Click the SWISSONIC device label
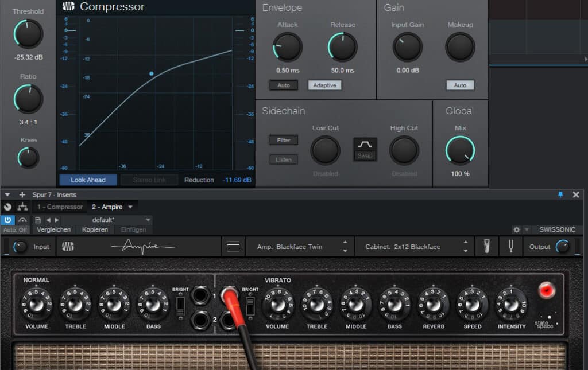588x370 pixels. [x=557, y=229]
